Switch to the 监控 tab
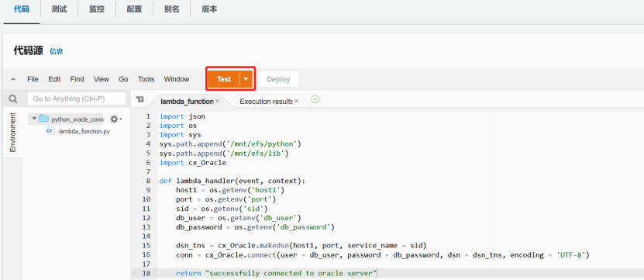The height and width of the screenshot is (280, 644). (x=97, y=9)
